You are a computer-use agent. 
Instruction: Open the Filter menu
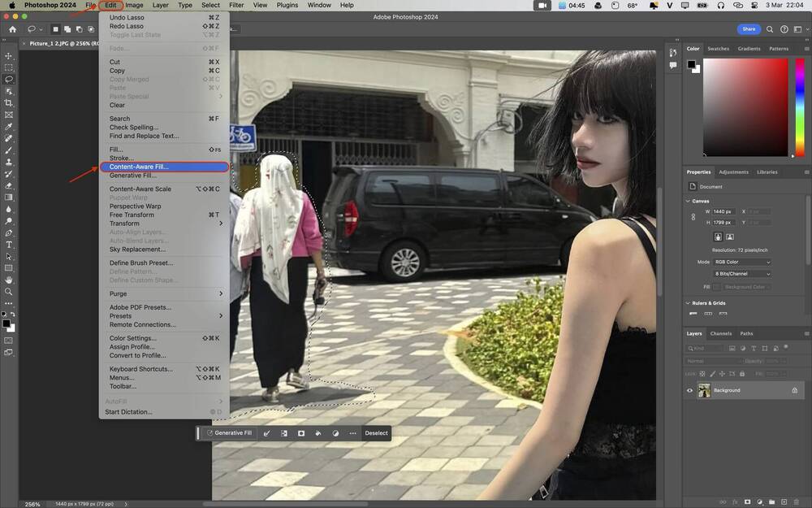click(236, 5)
